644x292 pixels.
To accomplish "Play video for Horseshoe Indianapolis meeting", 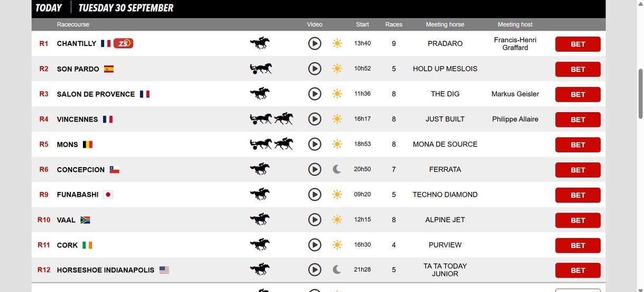I will point(315,270).
